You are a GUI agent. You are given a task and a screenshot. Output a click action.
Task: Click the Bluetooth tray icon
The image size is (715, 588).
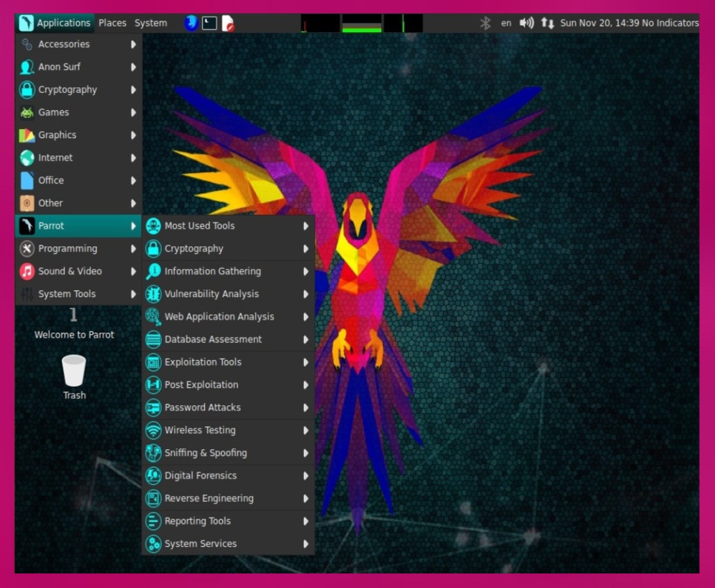pyautogui.click(x=486, y=23)
